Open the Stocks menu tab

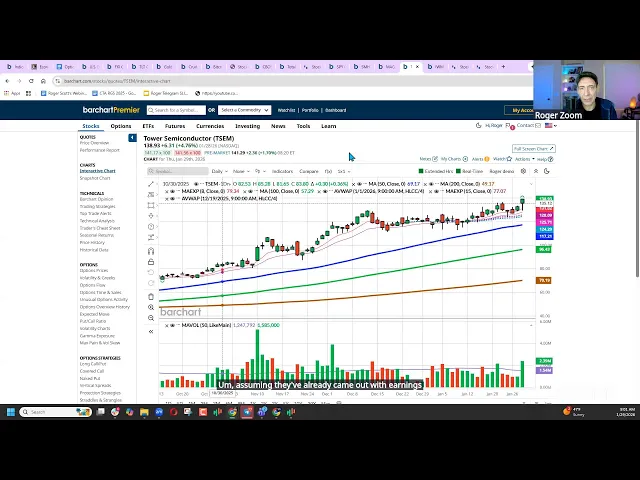(91, 126)
